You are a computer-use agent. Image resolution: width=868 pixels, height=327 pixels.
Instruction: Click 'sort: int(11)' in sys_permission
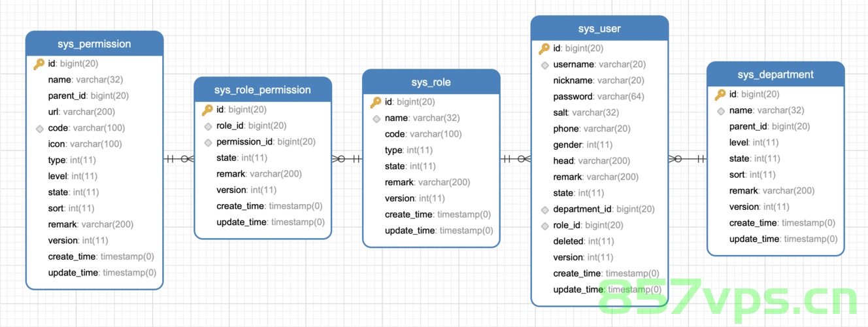tap(71, 208)
